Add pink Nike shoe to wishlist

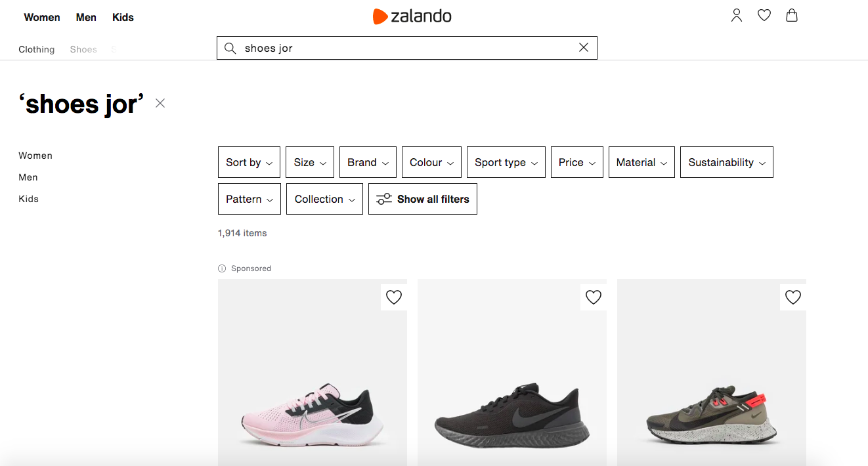[394, 297]
